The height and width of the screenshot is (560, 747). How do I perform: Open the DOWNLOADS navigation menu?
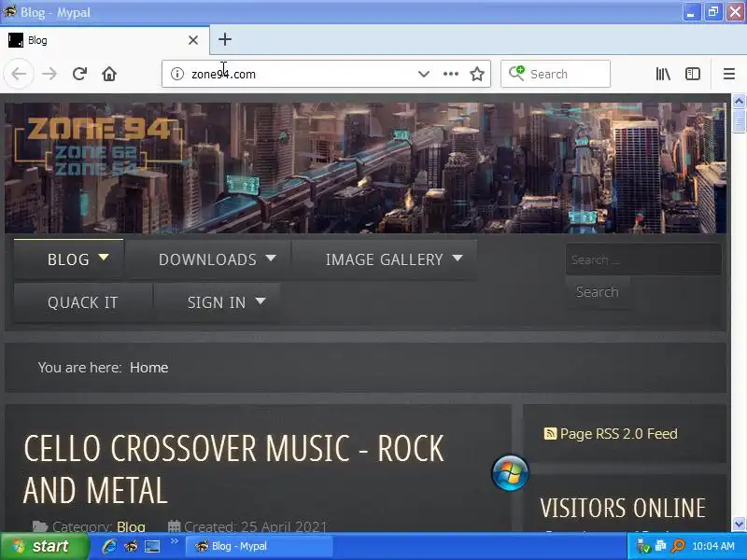(207, 259)
